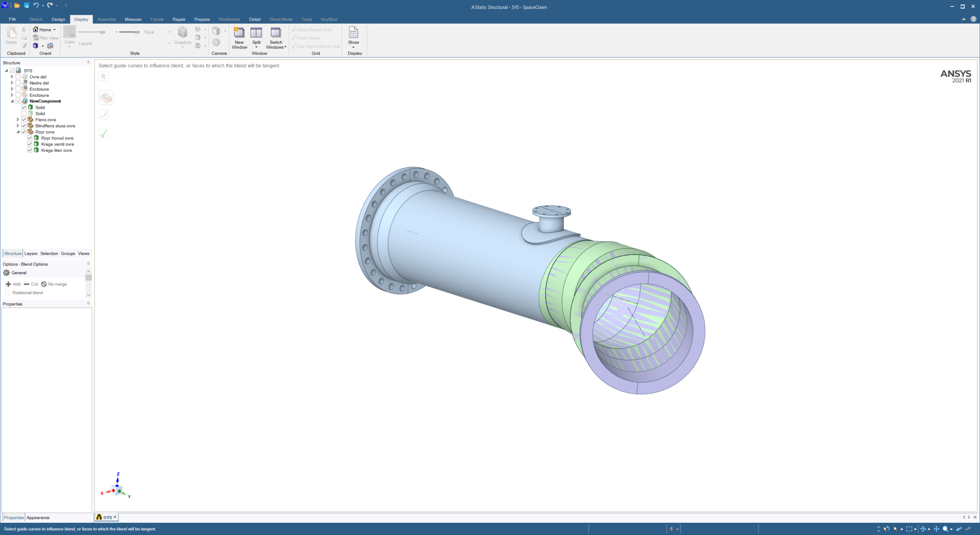Screen dimensions: 980x535
Task: Click the Show display icon
Action: coord(353,33)
